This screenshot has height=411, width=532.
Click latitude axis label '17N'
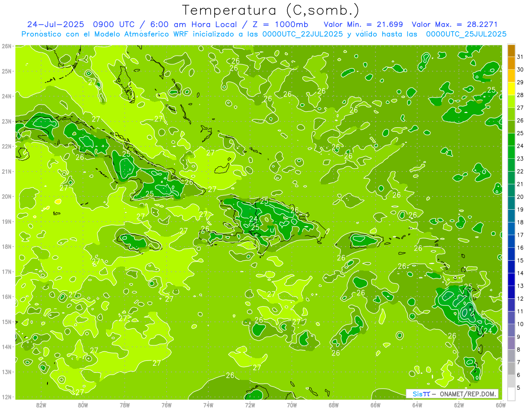7,272
